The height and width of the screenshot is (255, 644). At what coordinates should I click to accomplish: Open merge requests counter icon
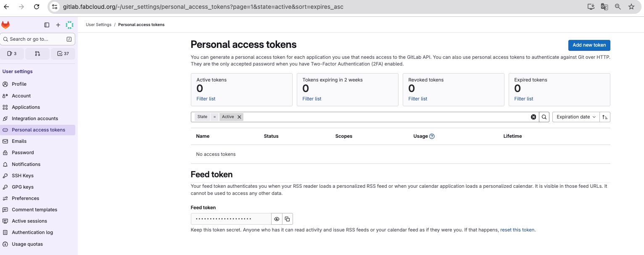[x=37, y=54]
